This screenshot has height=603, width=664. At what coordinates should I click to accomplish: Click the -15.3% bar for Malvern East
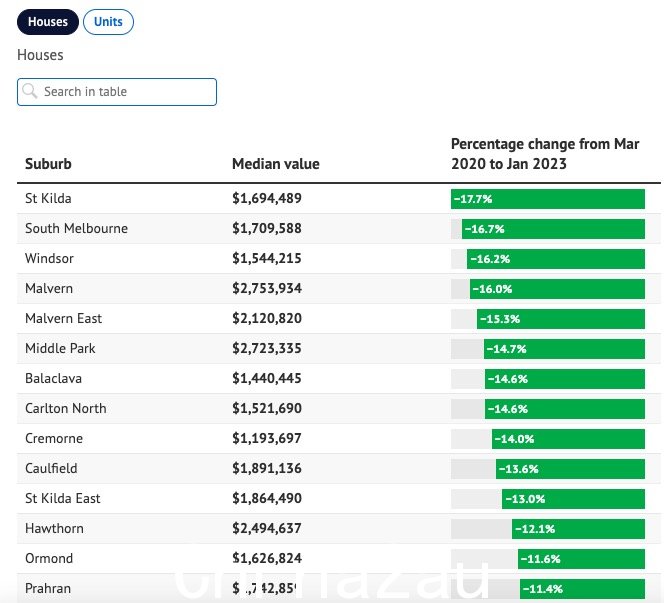point(561,319)
